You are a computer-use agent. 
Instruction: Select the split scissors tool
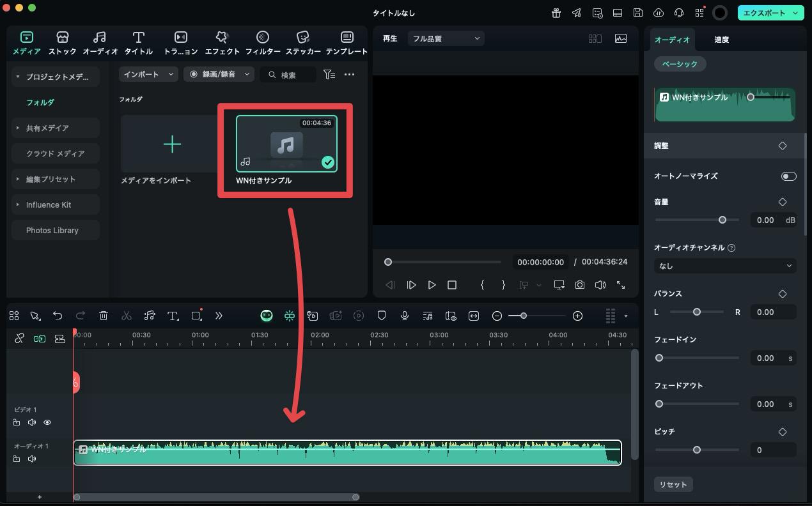(x=127, y=316)
